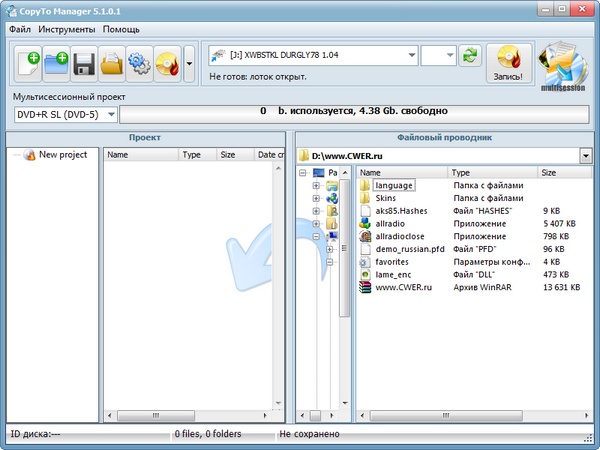Open the Помощь menu

point(122,29)
